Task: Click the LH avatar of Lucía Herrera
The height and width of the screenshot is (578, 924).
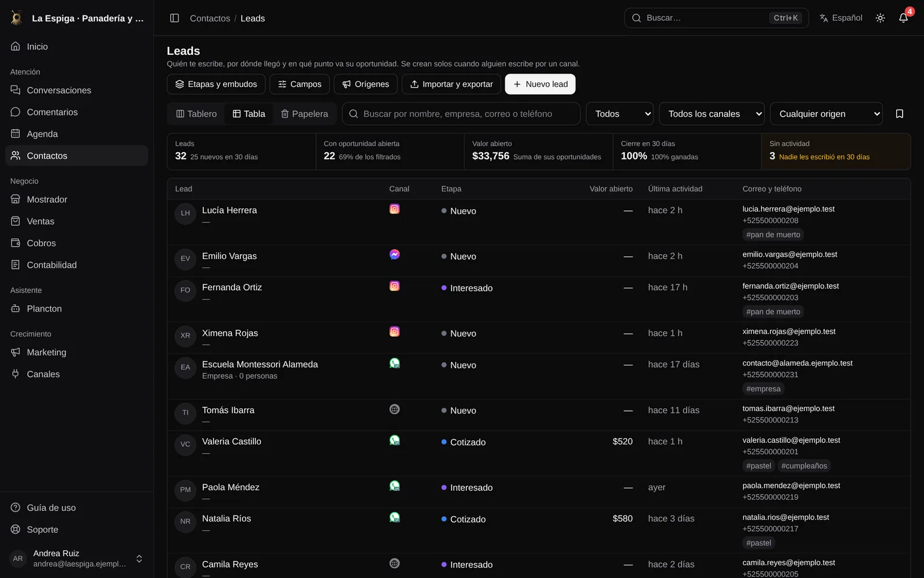Action: (x=185, y=213)
